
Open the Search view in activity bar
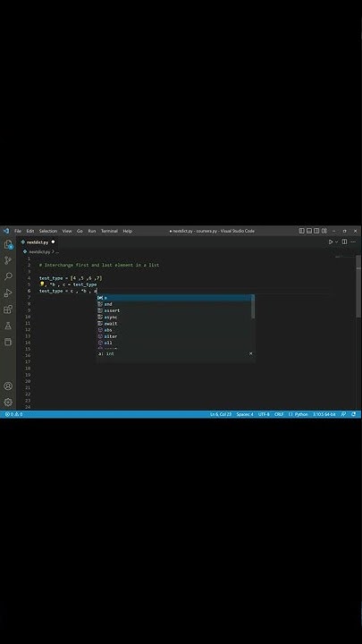pyautogui.click(x=8, y=276)
